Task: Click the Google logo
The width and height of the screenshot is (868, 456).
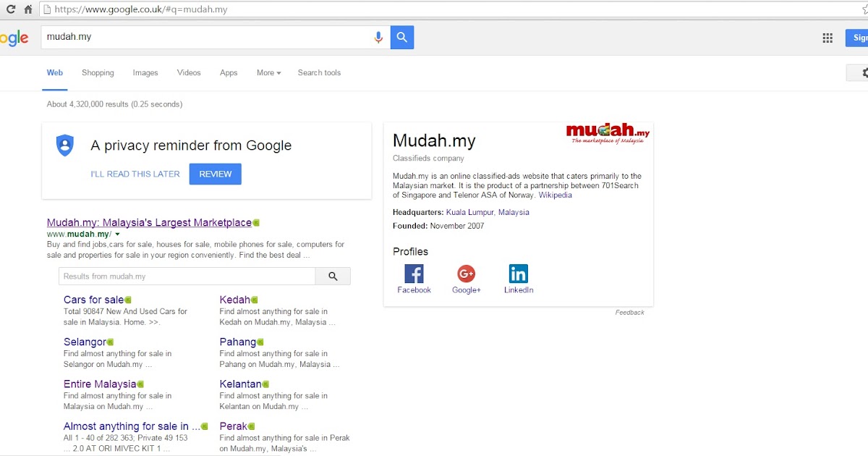Action: pos(14,38)
